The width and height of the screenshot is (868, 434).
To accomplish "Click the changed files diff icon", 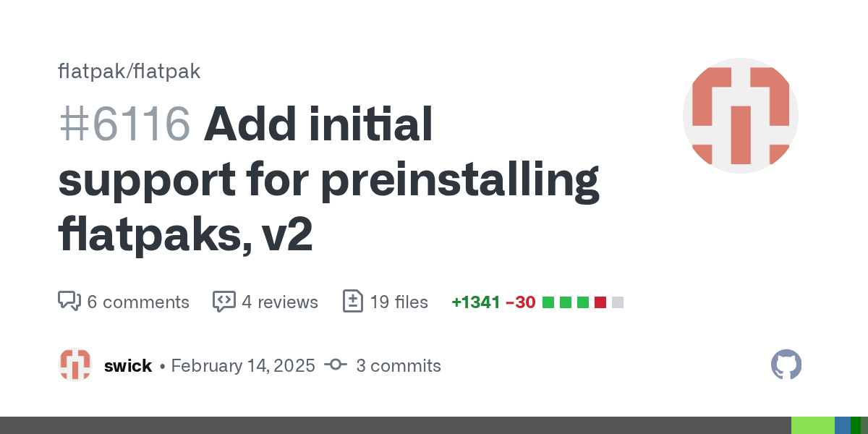I will tap(352, 302).
